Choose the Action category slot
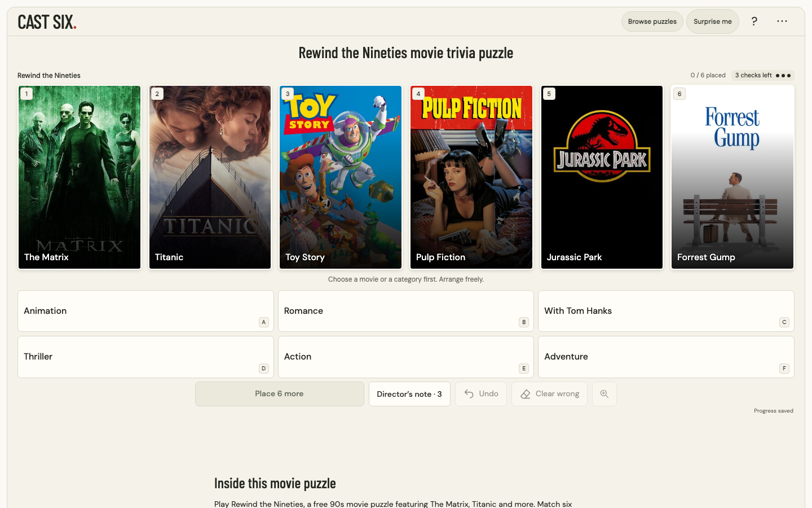Screen dimensions: 812x508 coord(406,357)
